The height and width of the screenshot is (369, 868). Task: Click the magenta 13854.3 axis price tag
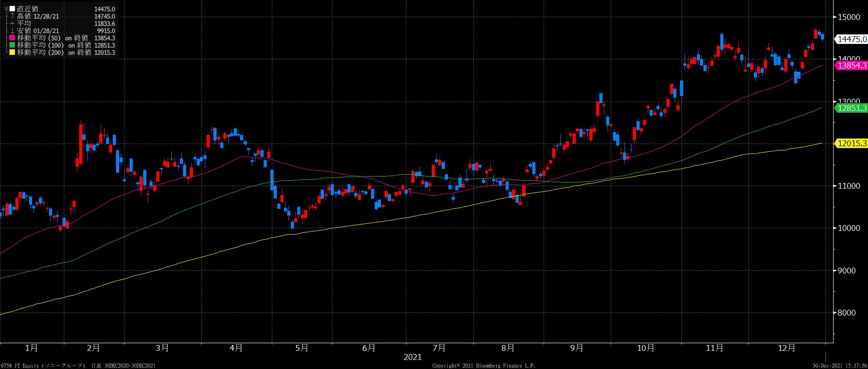point(851,66)
